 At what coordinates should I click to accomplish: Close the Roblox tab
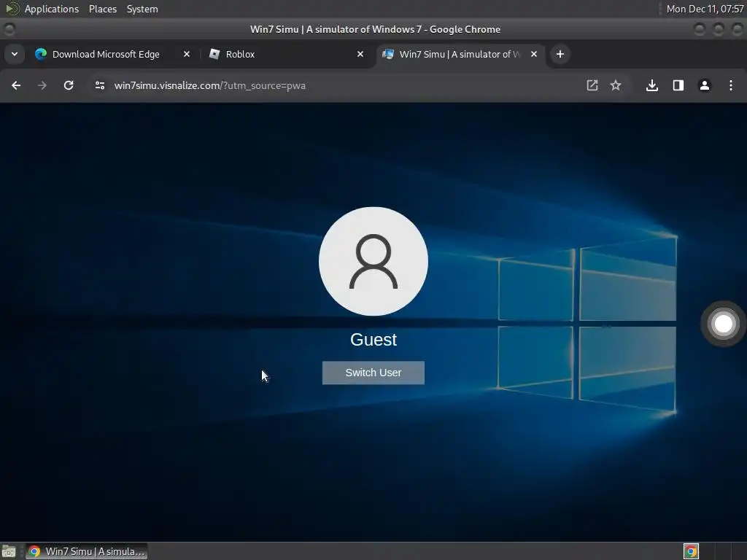(x=360, y=54)
